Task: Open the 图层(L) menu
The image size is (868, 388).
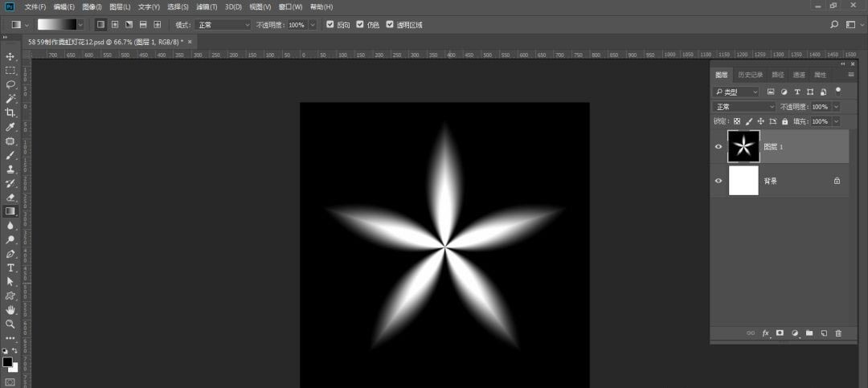Action: [x=120, y=7]
